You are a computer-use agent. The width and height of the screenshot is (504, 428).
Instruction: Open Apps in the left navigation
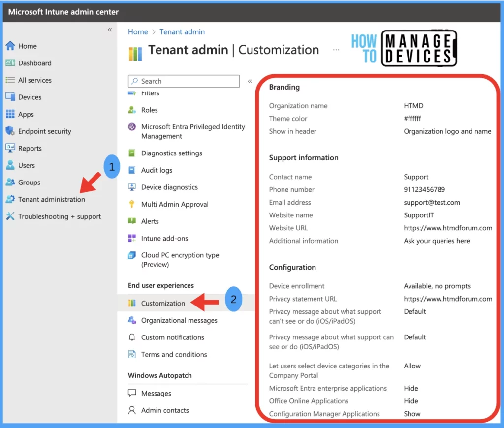click(26, 114)
